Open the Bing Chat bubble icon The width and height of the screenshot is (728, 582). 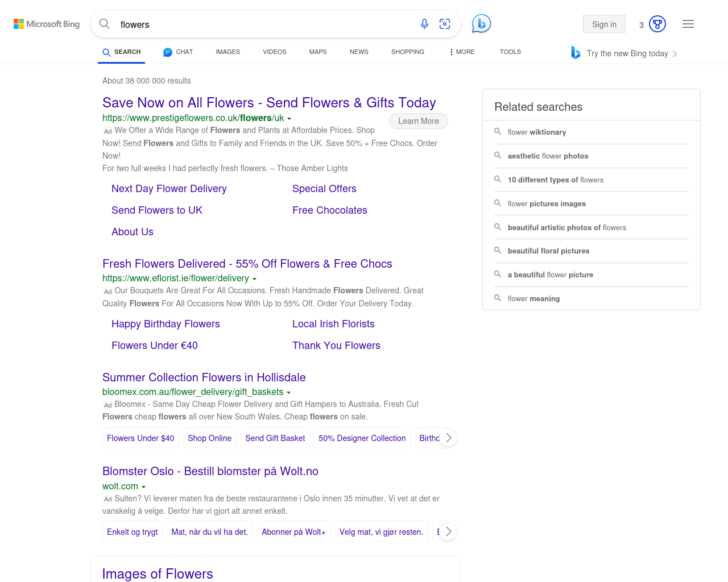click(481, 23)
